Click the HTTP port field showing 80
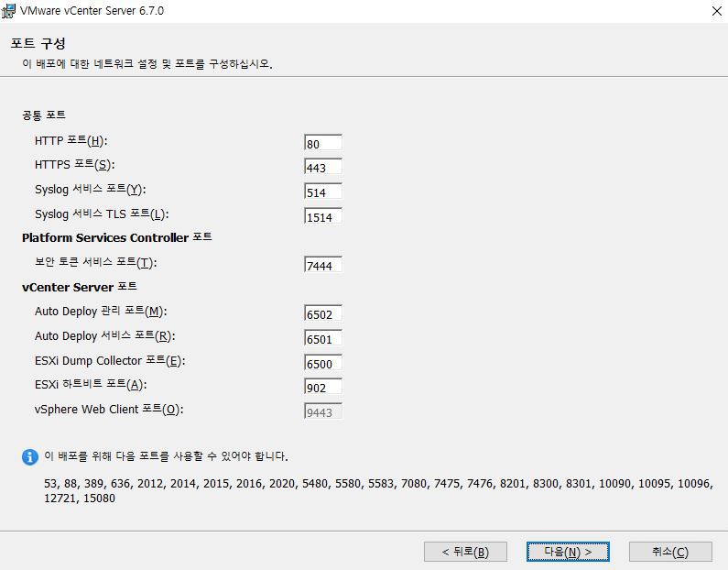 pos(323,143)
